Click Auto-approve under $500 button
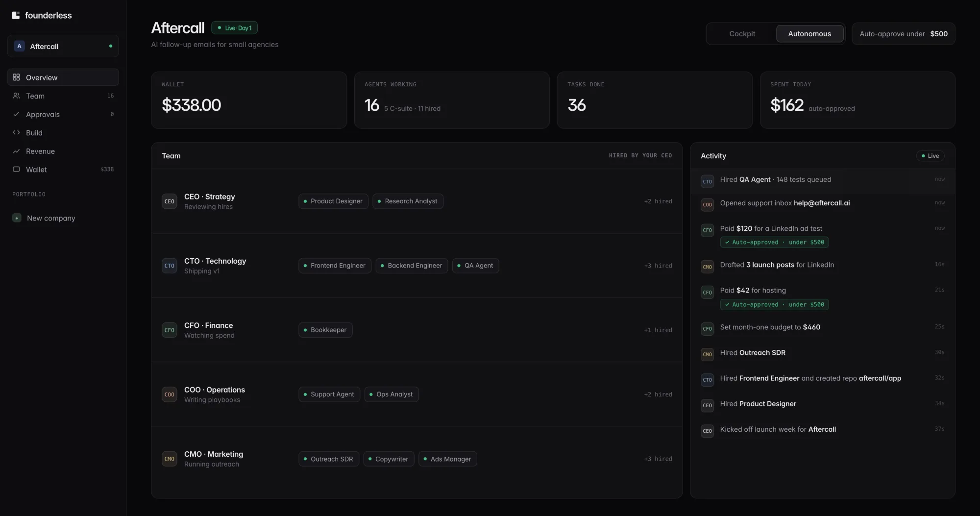 tap(903, 34)
